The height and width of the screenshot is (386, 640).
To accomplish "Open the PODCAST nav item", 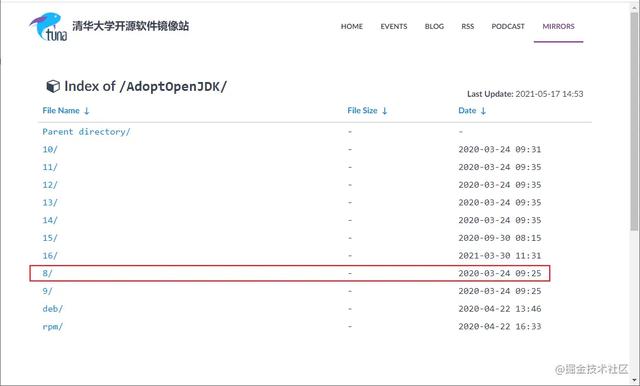I will point(508,27).
